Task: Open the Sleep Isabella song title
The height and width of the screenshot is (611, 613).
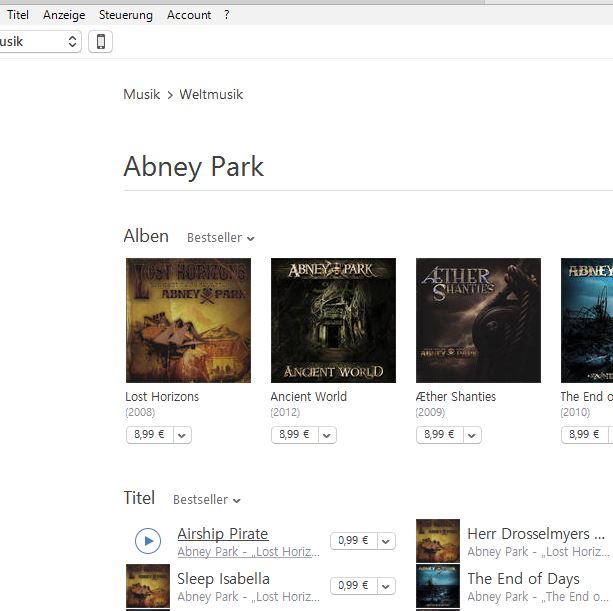Action: click(223, 579)
